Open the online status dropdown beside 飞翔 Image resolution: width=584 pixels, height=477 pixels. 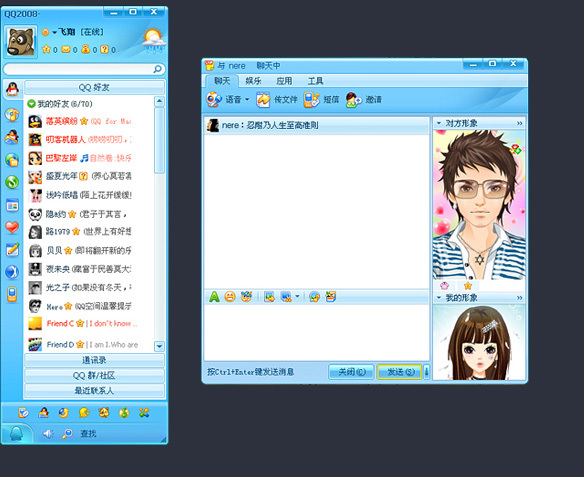(54, 32)
